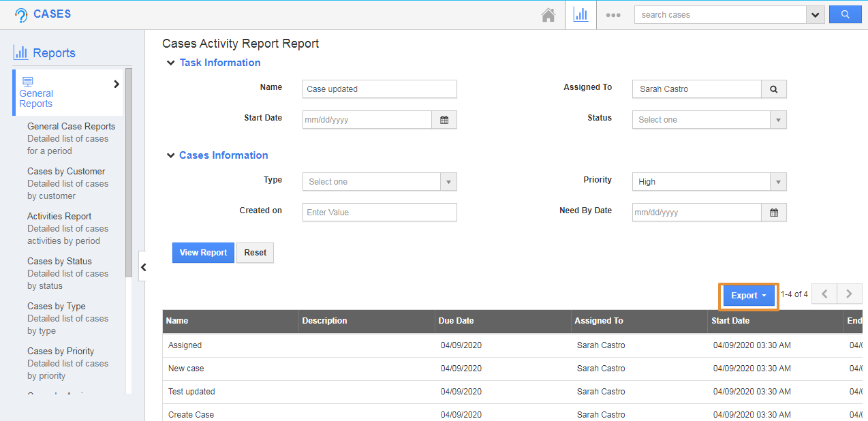Screen dimensions: 868x421
Task: Click the Assigned To lookup search icon
Action: coord(773,89)
